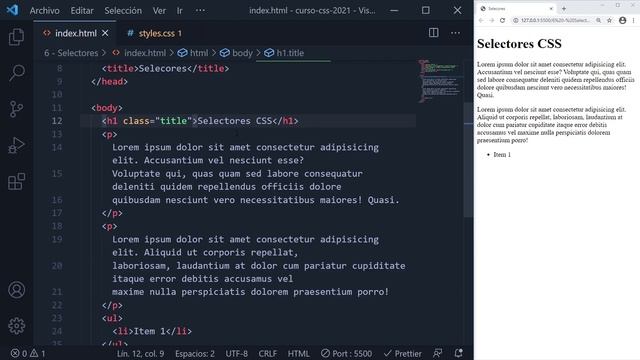
Task: Open the Run and Debug view
Action: pyautogui.click(x=16, y=145)
